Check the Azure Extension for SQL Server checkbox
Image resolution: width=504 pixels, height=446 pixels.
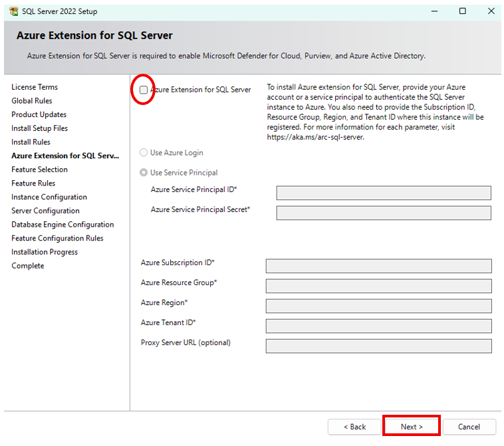click(144, 90)
